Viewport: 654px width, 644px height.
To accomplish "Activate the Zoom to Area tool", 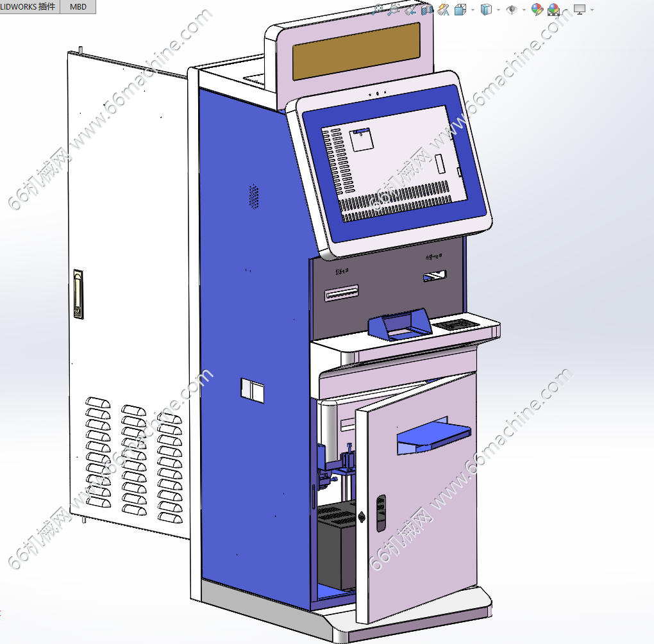I will click(x=393, y=9).
